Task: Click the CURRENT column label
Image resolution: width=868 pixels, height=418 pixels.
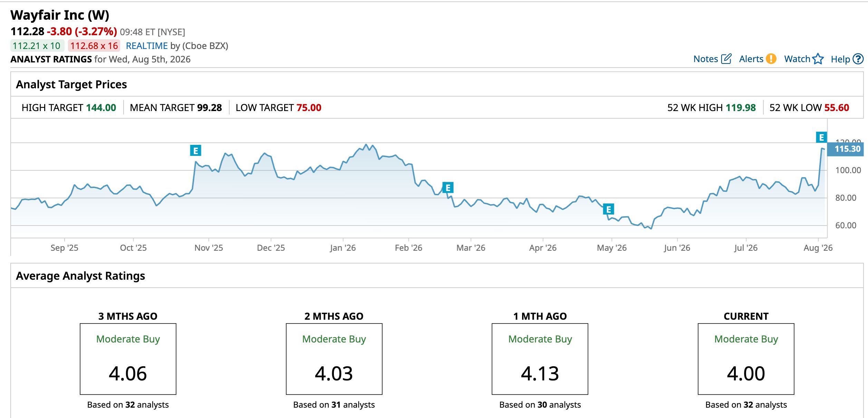Action: pos(746,316)
